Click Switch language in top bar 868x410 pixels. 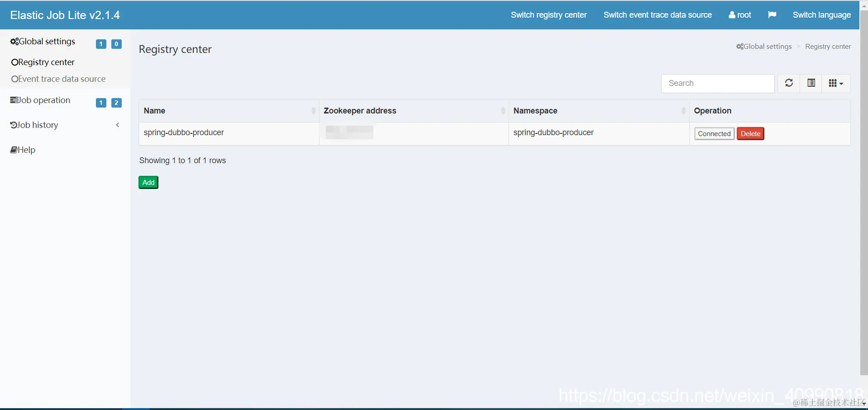click(x=822, y=15)
